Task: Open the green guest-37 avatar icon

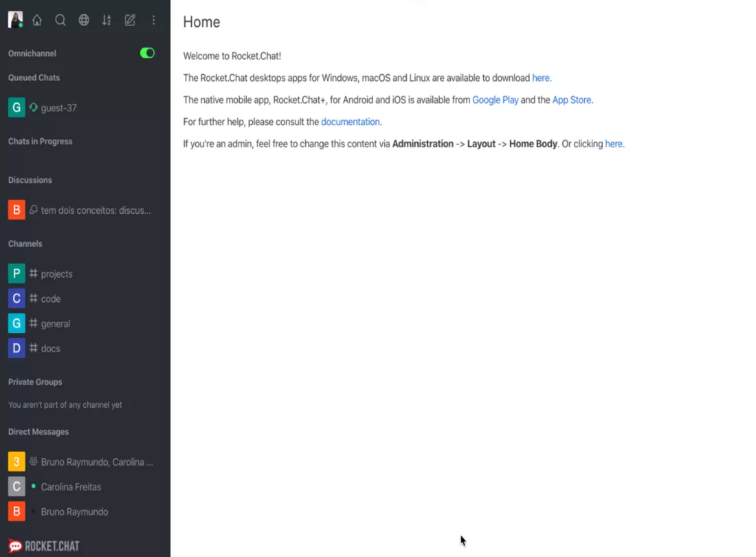Action: (x=16, y=107)
